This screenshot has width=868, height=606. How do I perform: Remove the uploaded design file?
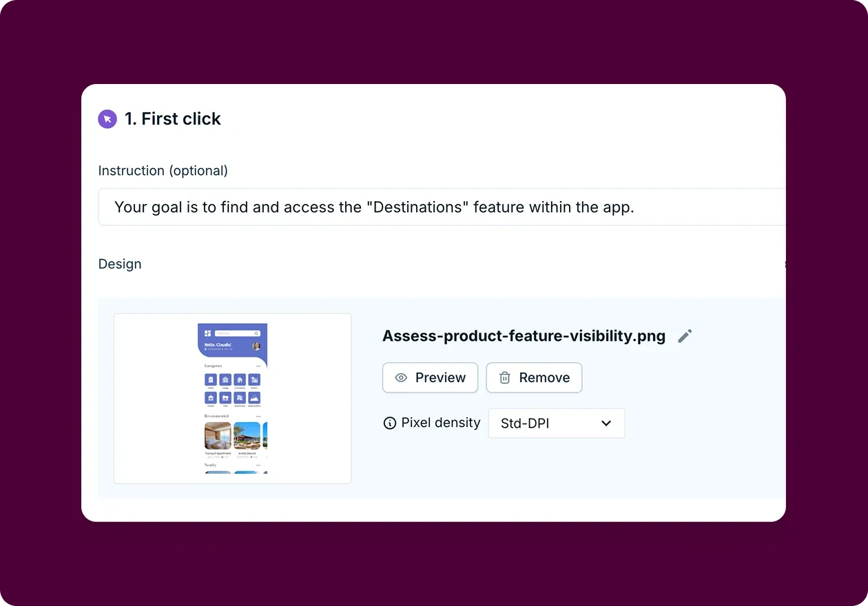click(x=534, y=377)
